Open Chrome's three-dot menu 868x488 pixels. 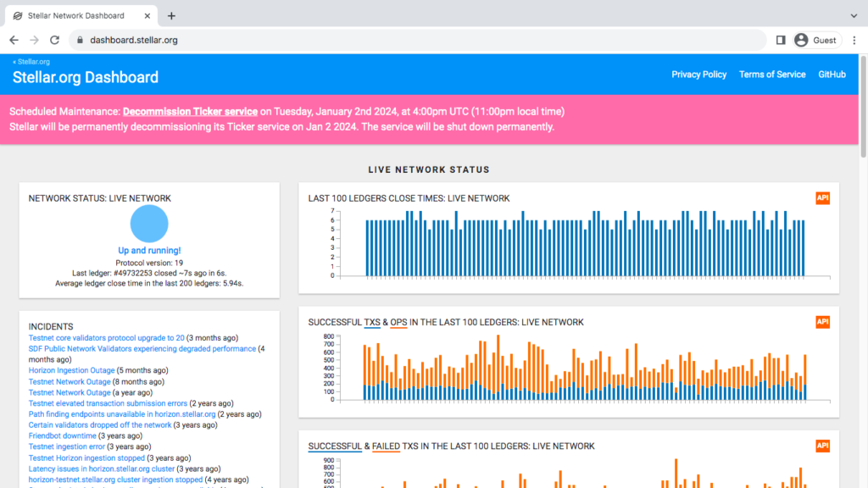coord(854,40)
